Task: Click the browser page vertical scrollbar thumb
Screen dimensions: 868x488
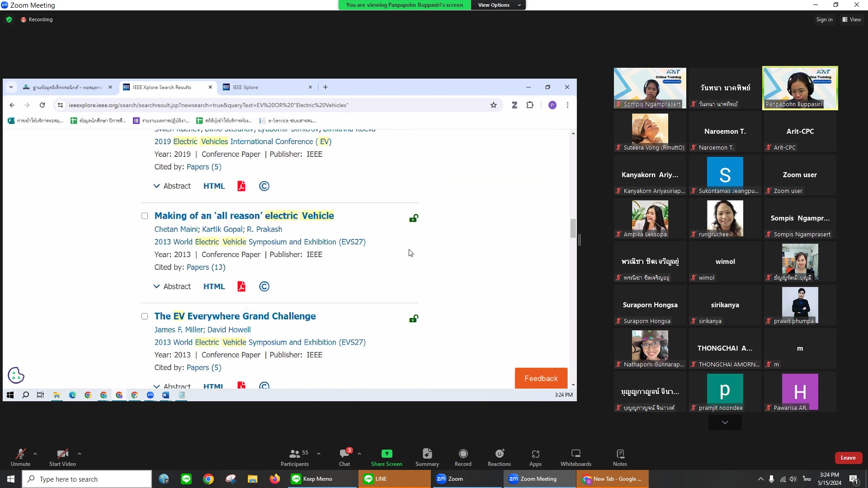Action: tap(573, 228)
